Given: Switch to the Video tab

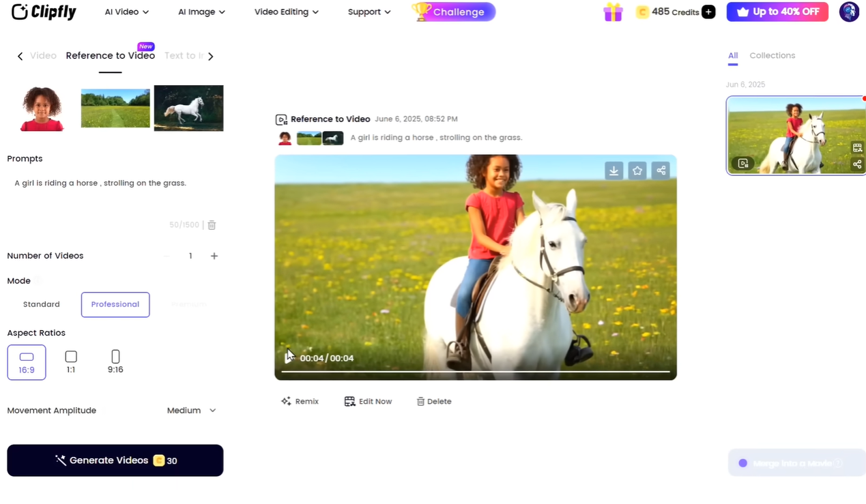Looking at the screenshot, I should (43, 56).
